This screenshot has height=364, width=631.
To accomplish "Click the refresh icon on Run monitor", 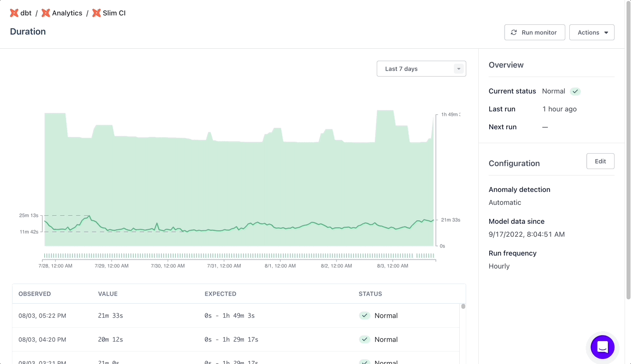I will point(514,32).
